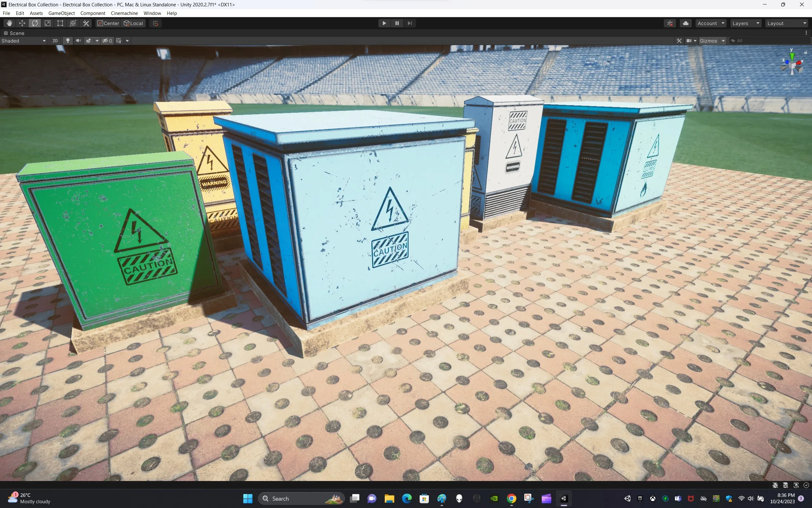
Task: Open the Component menu
Action: point(93,13)
